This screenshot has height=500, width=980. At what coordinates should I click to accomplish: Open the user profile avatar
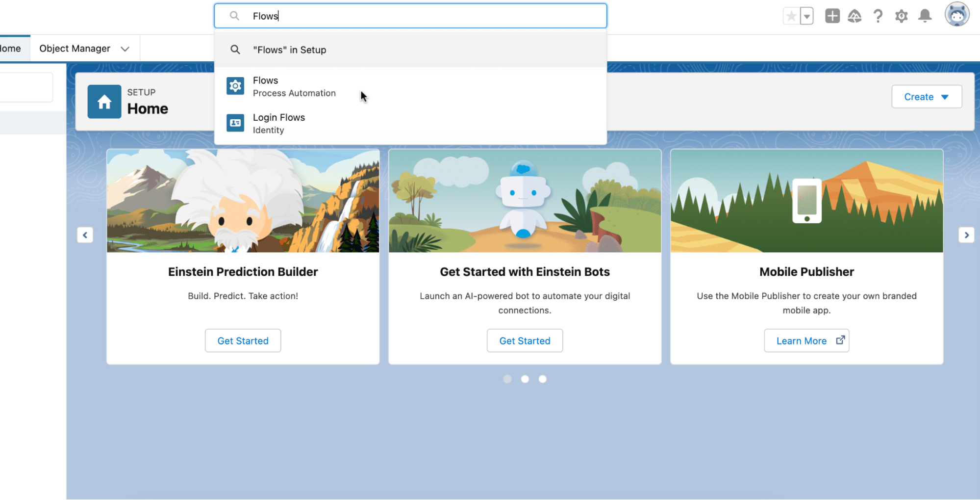coord(957,15)
